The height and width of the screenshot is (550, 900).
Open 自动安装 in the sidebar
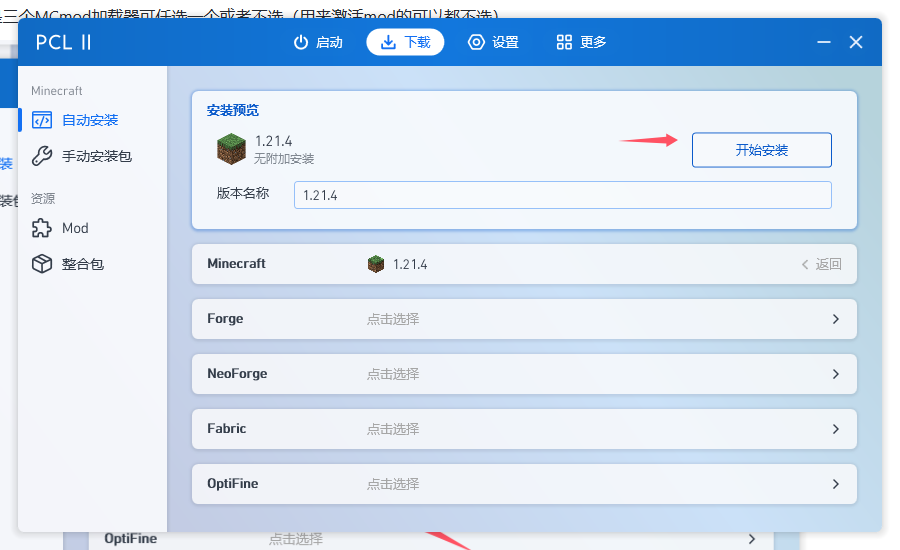(89, 120)
